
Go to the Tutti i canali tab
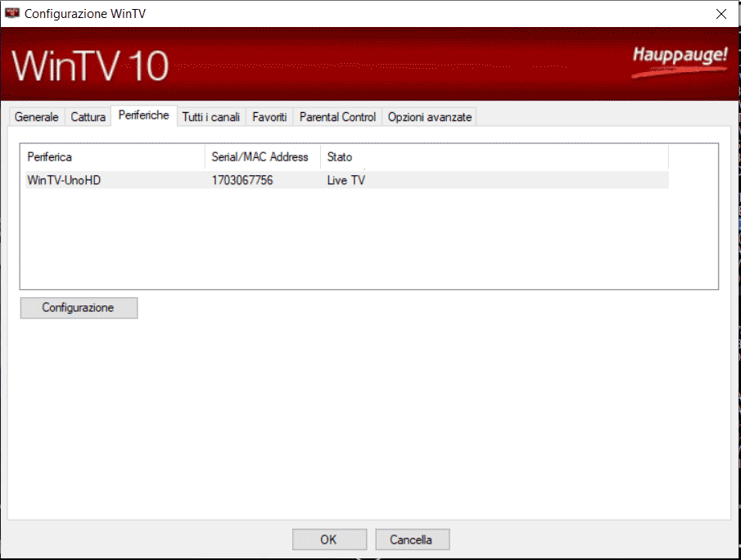(x=211, y=117)
